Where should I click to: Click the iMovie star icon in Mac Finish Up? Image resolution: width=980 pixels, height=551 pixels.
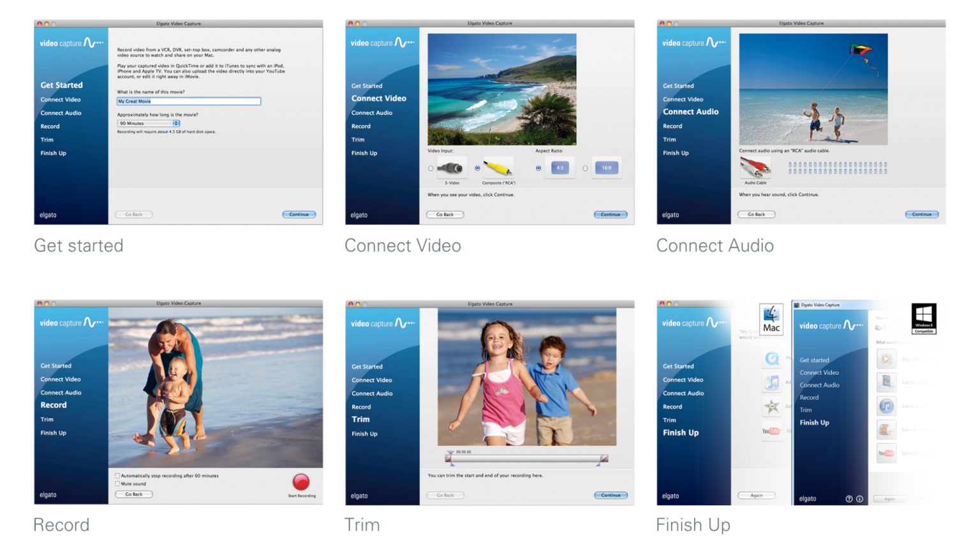772,406
